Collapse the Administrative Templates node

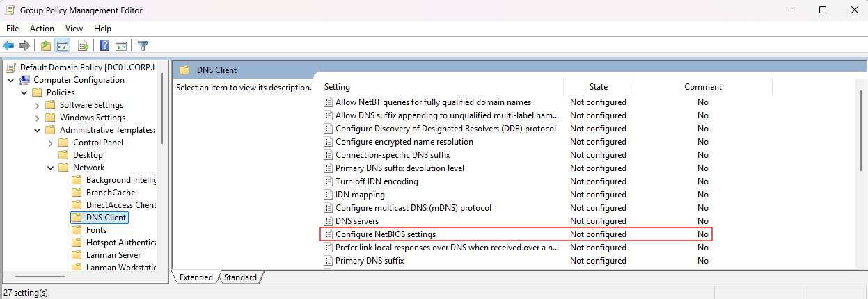(38, 130)
